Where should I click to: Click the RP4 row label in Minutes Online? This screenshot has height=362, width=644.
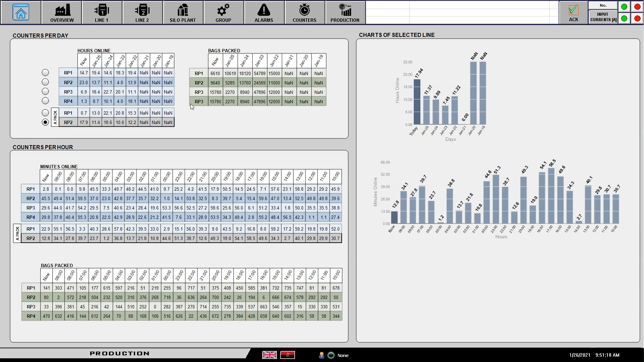(x=31, y=217)
